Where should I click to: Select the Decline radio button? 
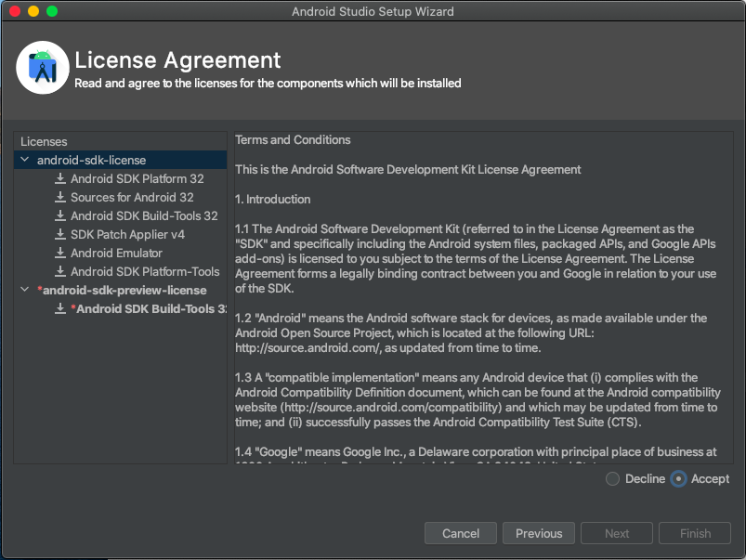[613, 478]
